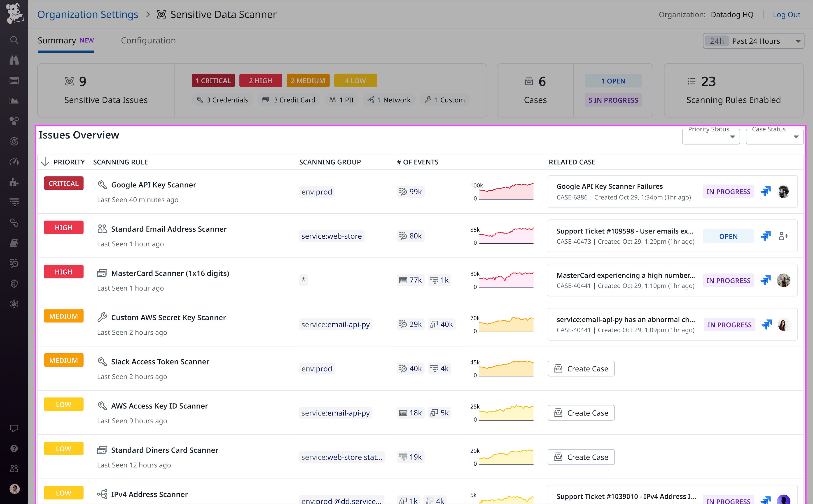813x504 pixels.
Task: Click the help question-mark icon at sidebar bottom
Action: coord(14,448)
